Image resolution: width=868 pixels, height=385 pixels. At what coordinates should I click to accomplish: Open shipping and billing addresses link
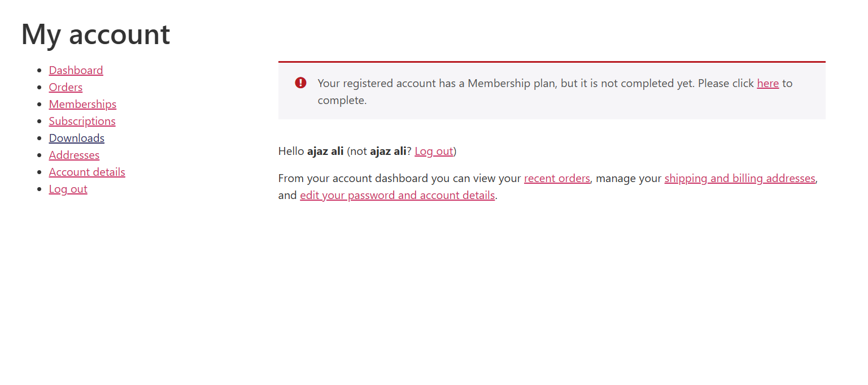(x=740, y=178)
